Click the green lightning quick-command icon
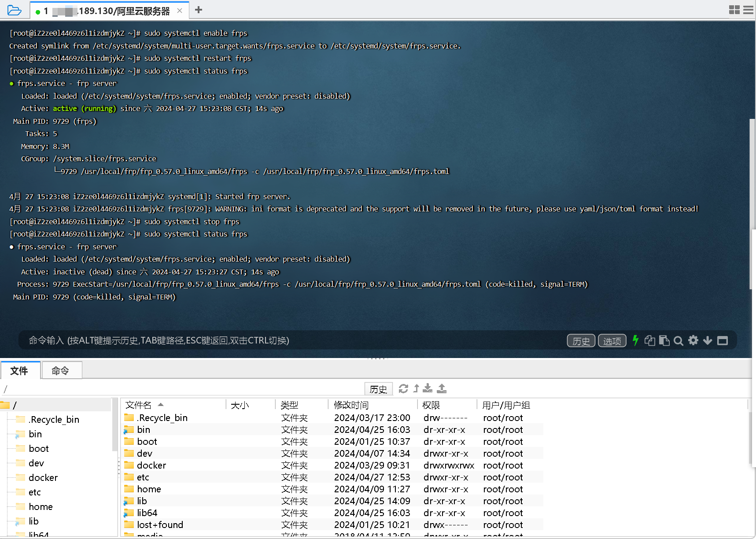Viewport: 756px width, 539px height. [635, 340]
